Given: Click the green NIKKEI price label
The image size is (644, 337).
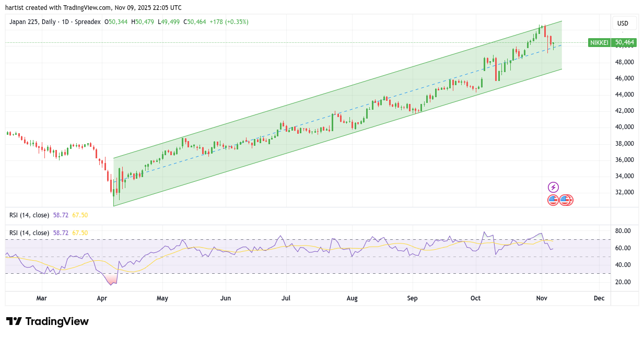Looking at the screenshot, I should [x=599, y=42].
